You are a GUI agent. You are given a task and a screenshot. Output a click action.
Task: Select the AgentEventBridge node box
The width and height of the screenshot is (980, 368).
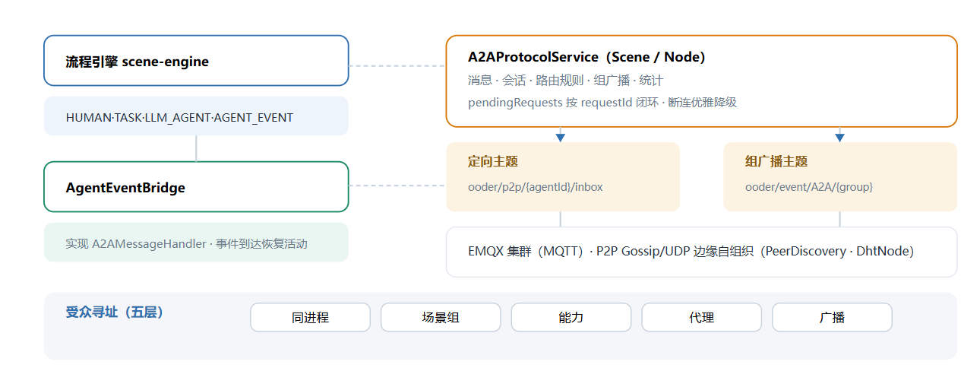pos(196,186)
